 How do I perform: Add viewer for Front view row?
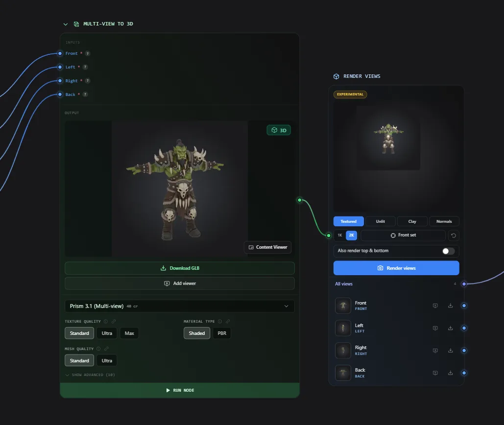(435, 306)
